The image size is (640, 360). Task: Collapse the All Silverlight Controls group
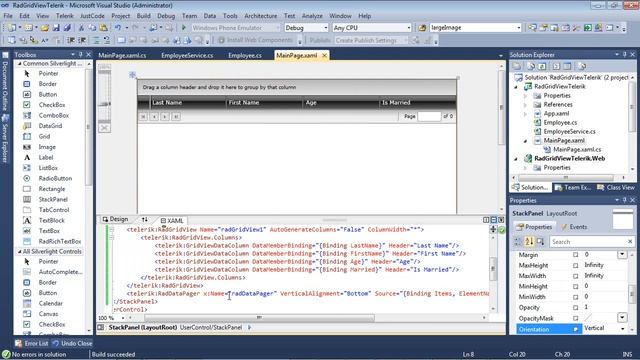tap(19, 252)
